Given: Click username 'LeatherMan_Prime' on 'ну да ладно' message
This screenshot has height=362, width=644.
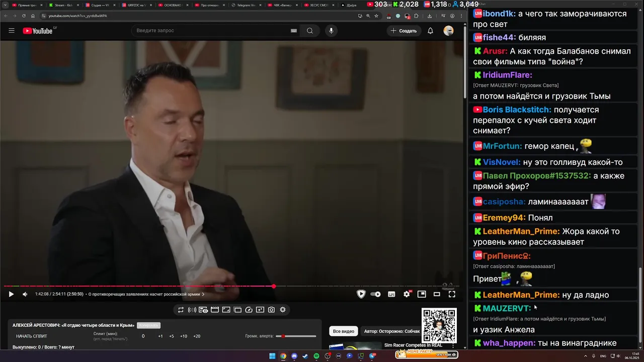Looking at the screenshot, I should [521, 295].
